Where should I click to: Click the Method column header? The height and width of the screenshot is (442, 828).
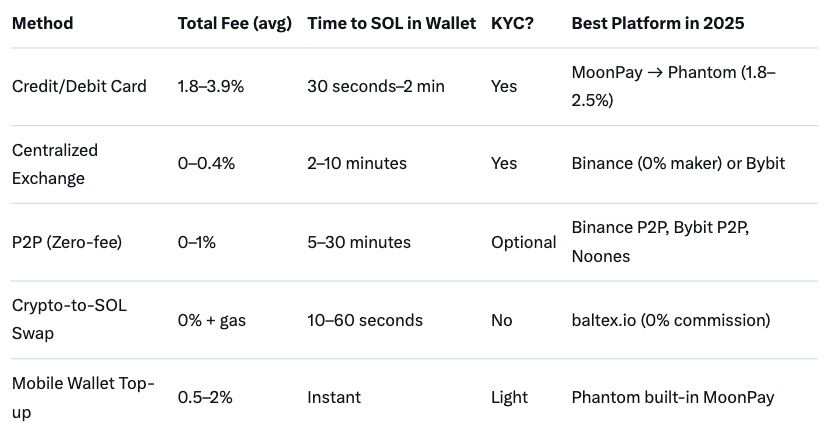tap(42, 23)
